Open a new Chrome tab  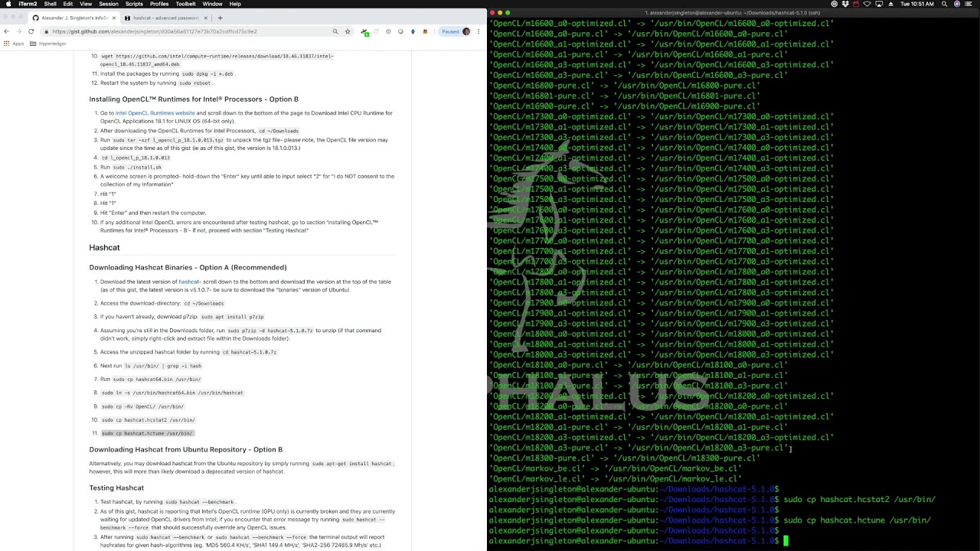click(220, 18)
